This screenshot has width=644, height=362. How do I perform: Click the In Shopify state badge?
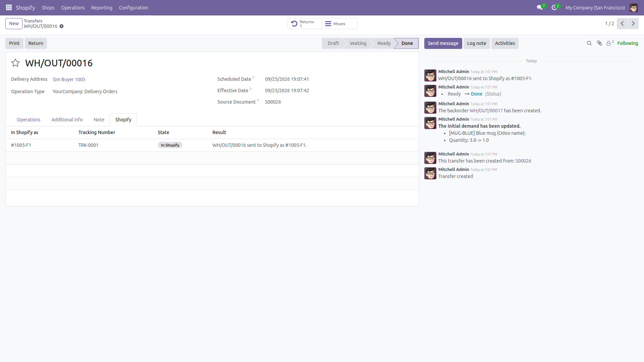click(170, 145)
